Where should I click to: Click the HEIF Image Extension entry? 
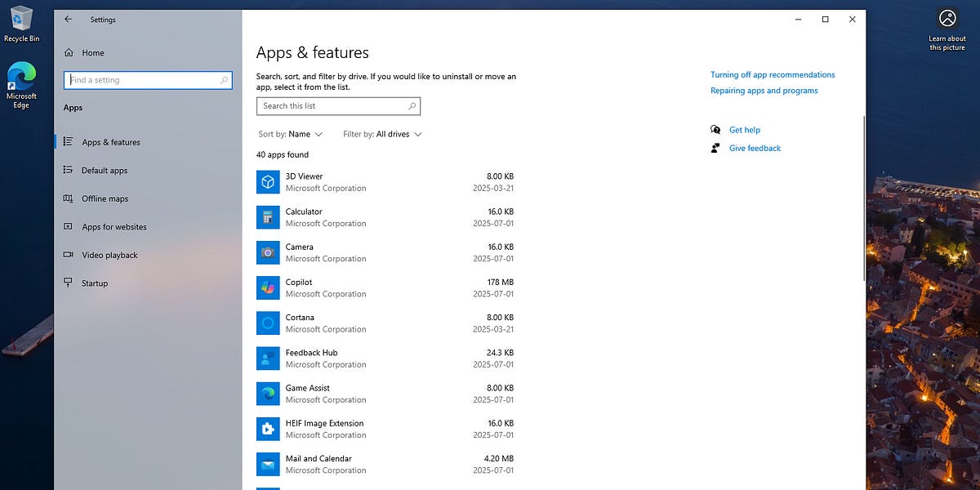pyautogui.click(x=323, y=429)
